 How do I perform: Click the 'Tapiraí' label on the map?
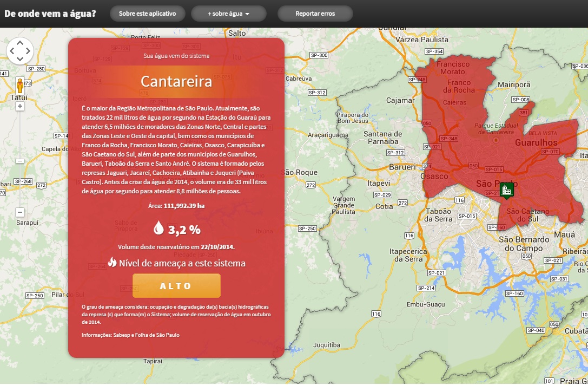pyautogui.click(x=153, y=361)
